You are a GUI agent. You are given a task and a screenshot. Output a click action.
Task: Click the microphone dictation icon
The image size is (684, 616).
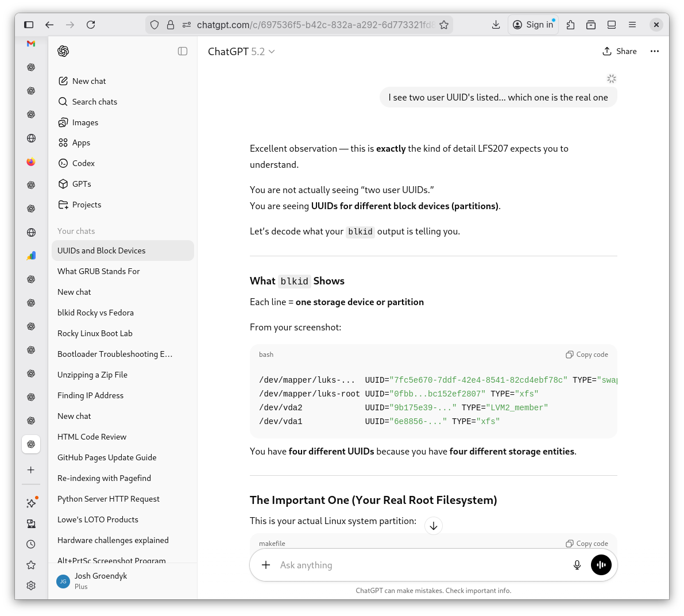click(x=577, y=565)
